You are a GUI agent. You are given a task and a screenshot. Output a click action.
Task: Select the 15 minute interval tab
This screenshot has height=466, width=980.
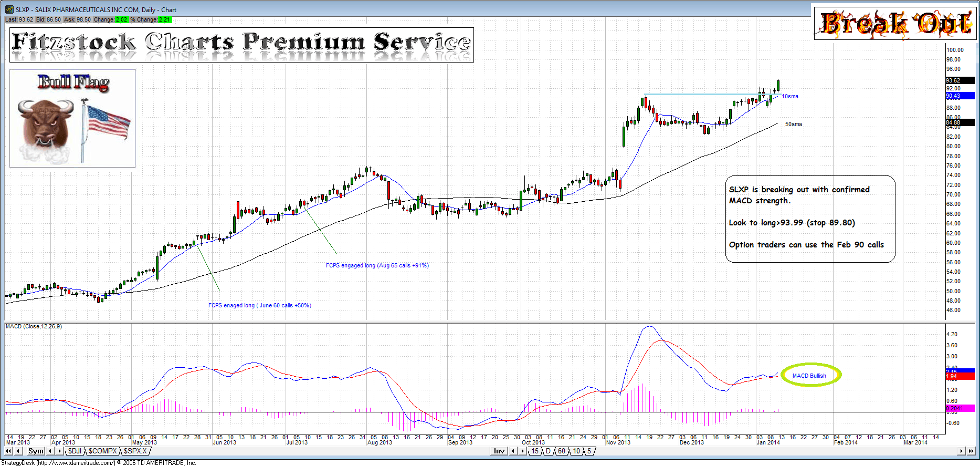(534, 451)
